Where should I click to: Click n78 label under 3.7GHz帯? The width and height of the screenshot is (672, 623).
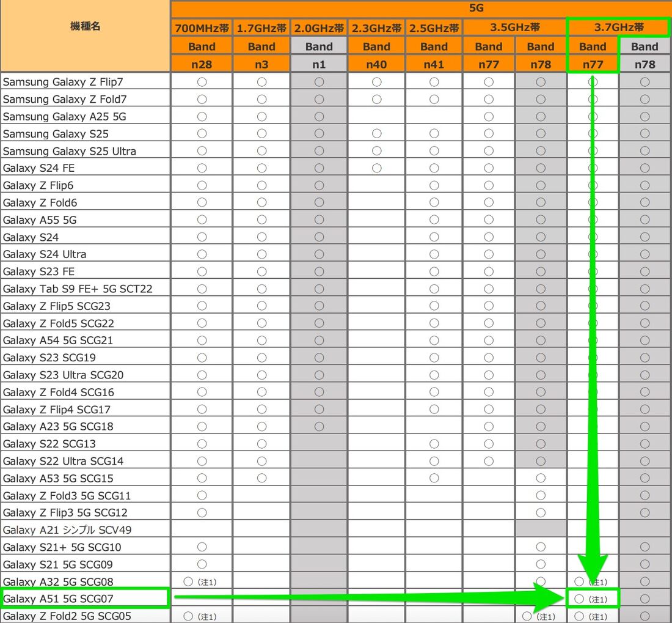[x=645, y=64]
